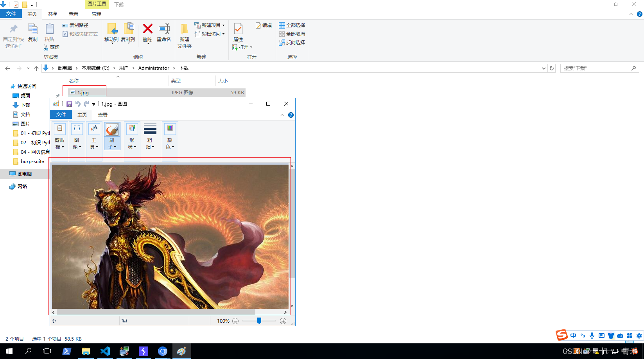Click Paint horizontal scrollbar right arrow
644x359 pixels.
coord(285,312)
